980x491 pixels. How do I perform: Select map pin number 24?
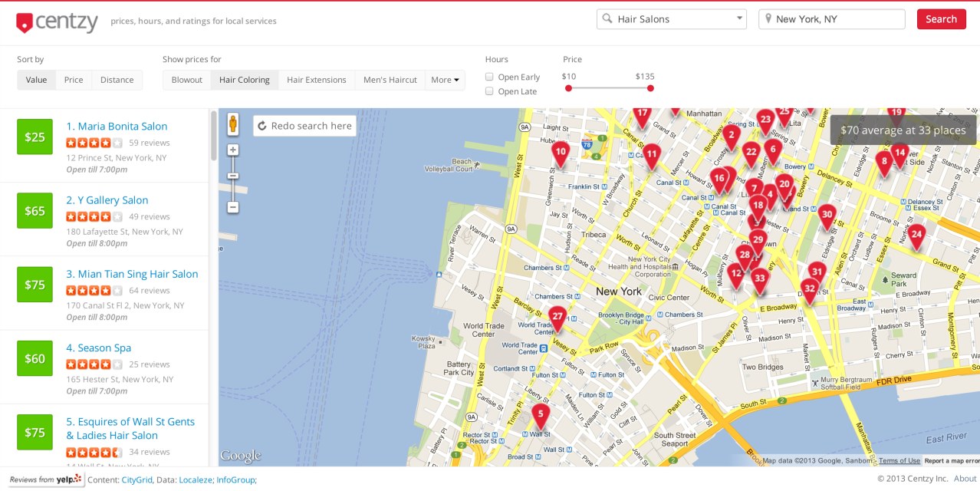coord(916,234)
